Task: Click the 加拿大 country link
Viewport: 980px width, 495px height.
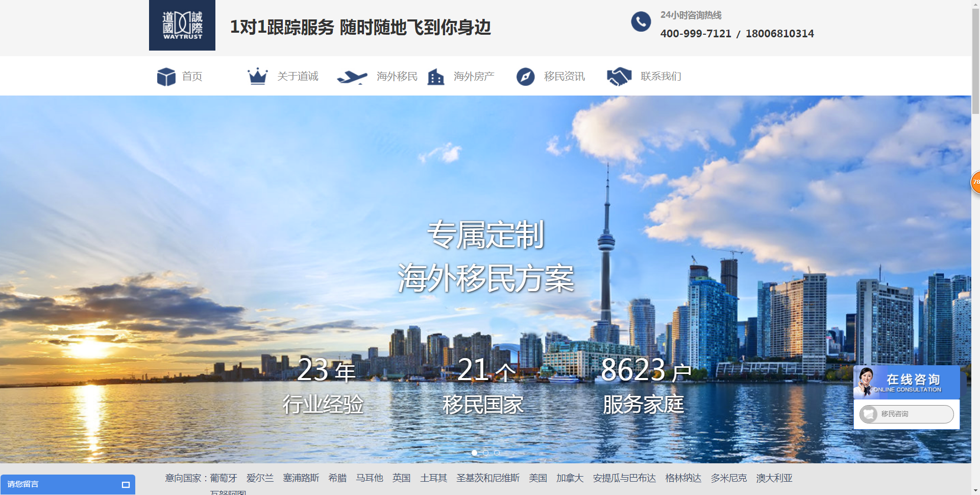Action: (x=570, y=478)
